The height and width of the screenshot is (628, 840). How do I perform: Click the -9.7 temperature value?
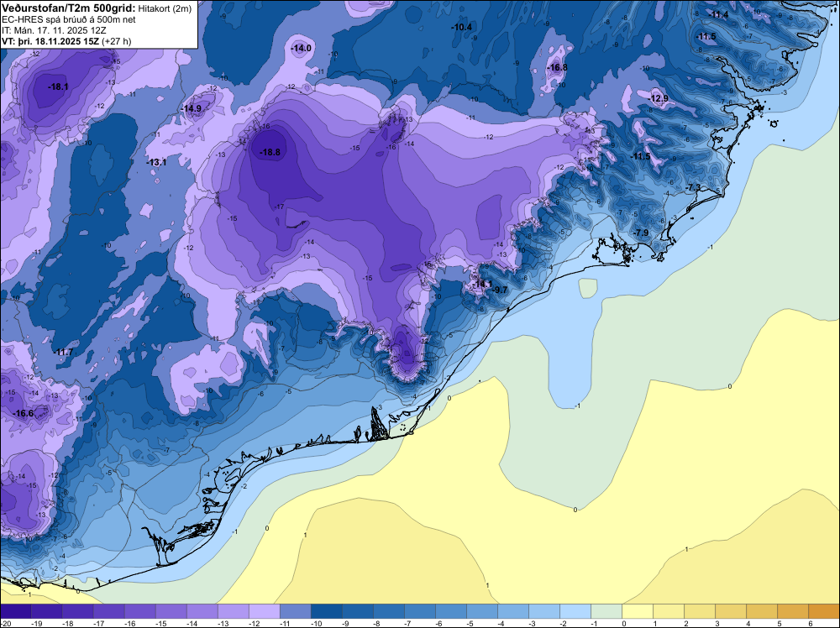pyautogui.click(x=499, y=290)
